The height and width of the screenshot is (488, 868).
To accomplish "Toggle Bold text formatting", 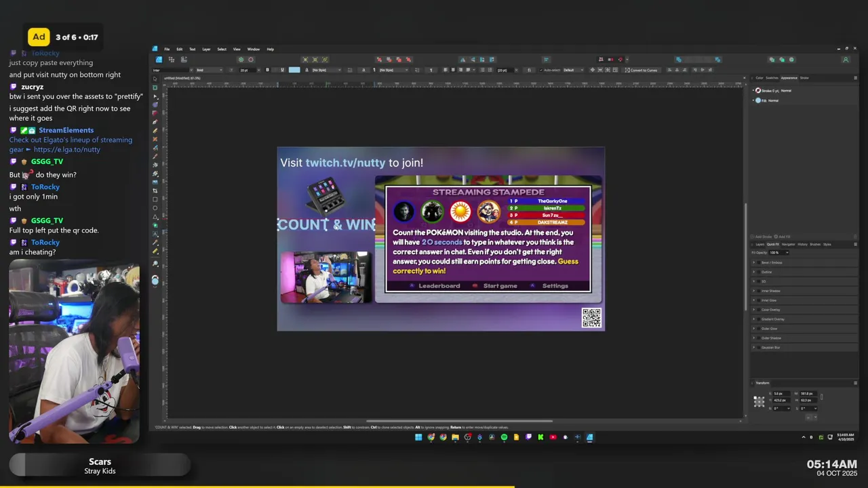I will [x=268, y=70].
